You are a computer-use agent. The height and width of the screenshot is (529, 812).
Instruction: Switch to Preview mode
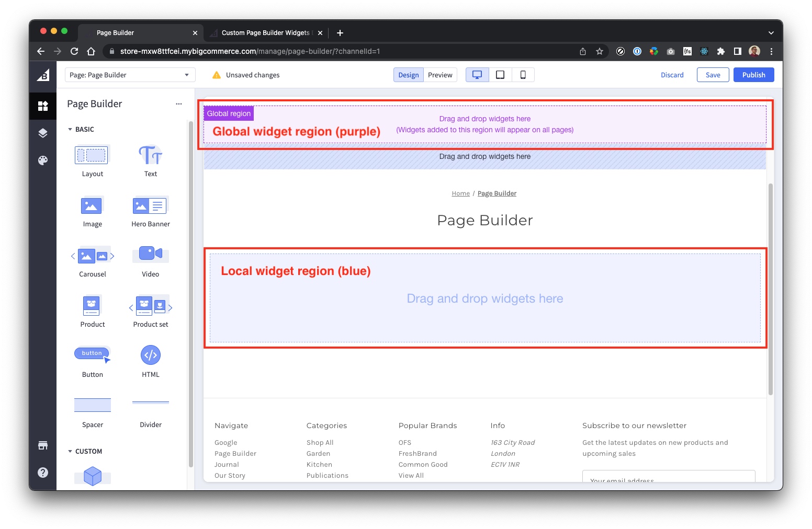440,75
